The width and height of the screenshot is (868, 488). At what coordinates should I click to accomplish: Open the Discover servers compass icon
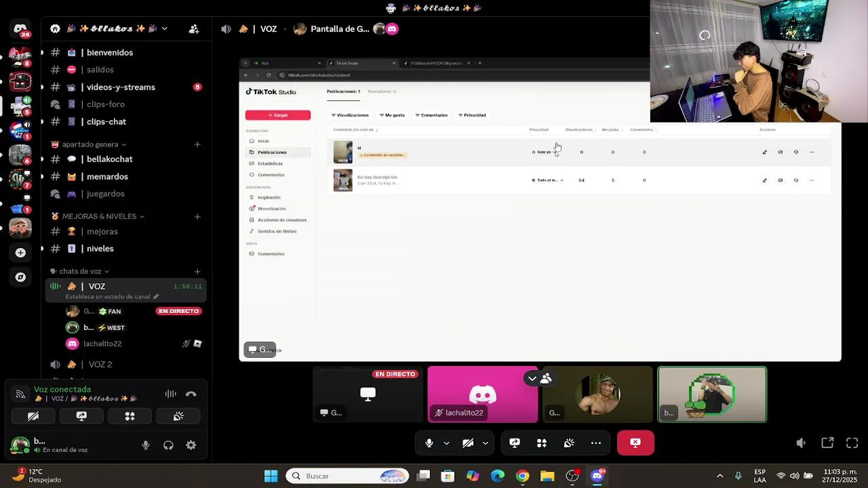coord(20,277)
